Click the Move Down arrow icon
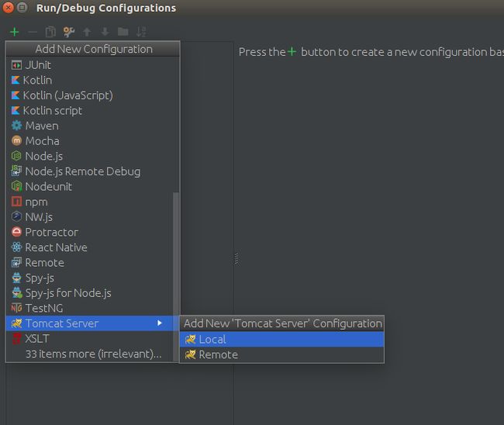This screenshot has height=425, width=504. tap(105, 32)
